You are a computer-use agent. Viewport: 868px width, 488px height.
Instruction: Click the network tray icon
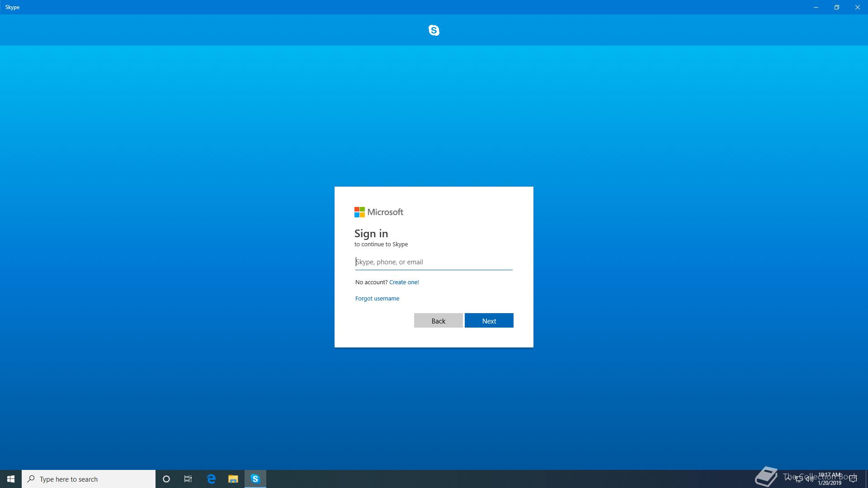pos(799,479)
